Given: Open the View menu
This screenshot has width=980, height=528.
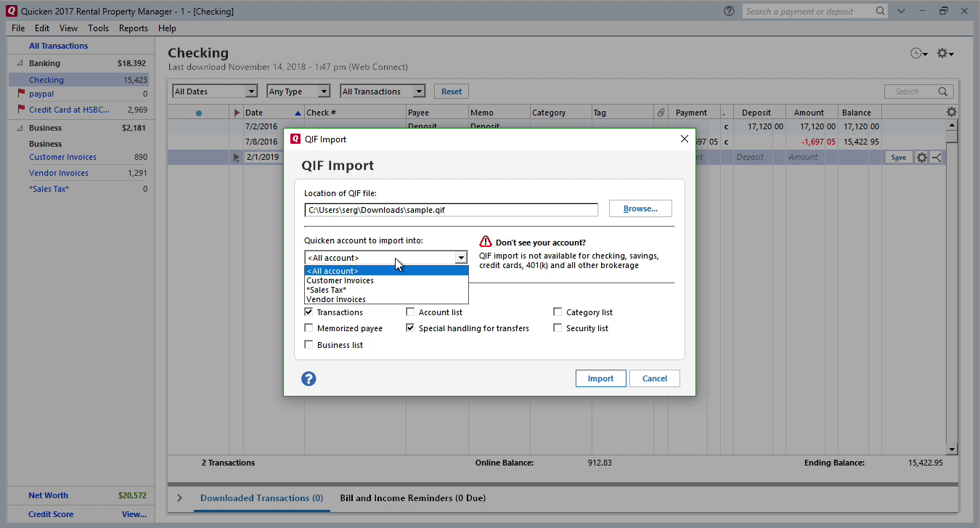Looking at the screenshot, I should pyautogui.click(x=68, y=28).
